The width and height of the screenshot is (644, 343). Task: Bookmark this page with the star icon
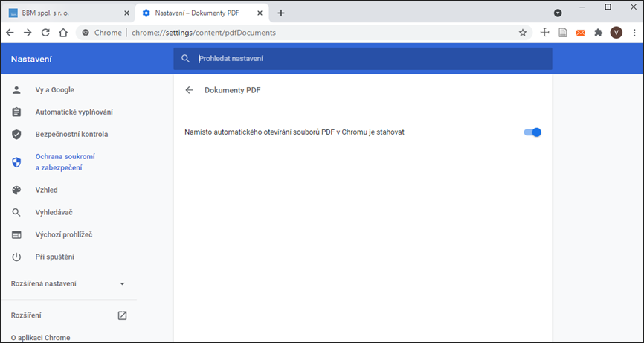click(x=523, y=33)
